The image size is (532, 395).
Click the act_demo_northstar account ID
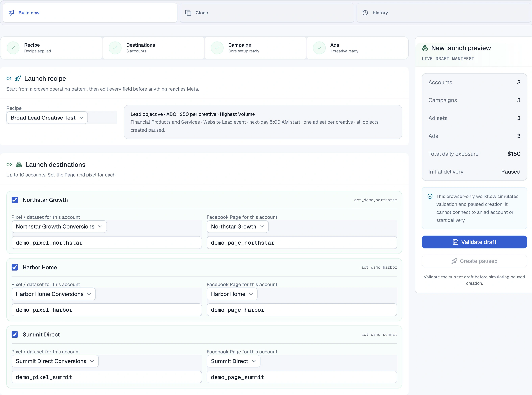click(x=375, y=200)
